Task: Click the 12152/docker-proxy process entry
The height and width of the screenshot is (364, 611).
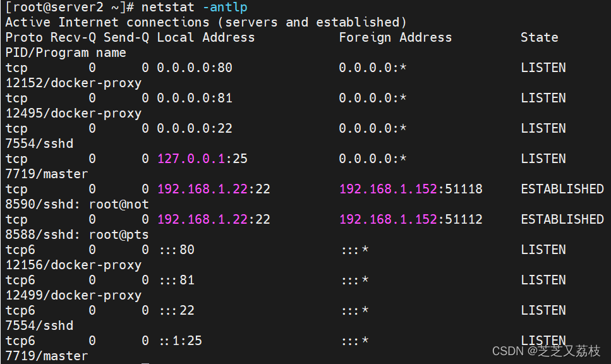Action: [73, 83]
